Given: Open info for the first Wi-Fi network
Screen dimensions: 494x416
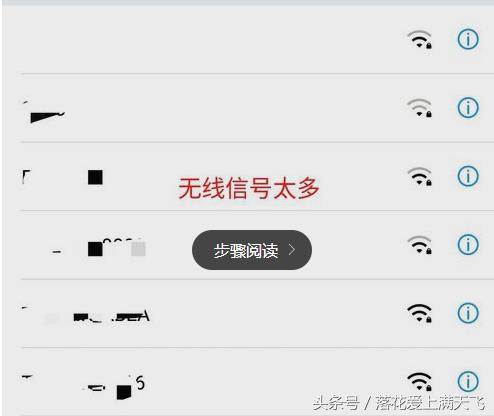Looking at the screenshot, I should point(468,39).
